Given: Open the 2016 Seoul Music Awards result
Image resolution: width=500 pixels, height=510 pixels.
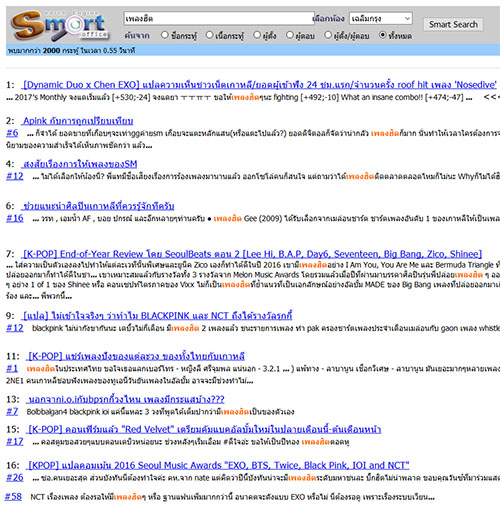Looking at the screenshot, I should coord(218,465).
